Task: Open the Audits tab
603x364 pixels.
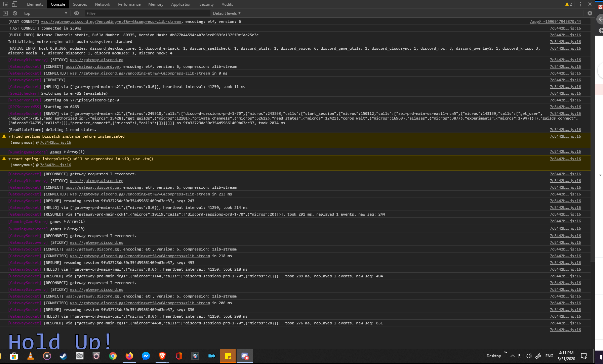Action: click(x=227, y=4)
